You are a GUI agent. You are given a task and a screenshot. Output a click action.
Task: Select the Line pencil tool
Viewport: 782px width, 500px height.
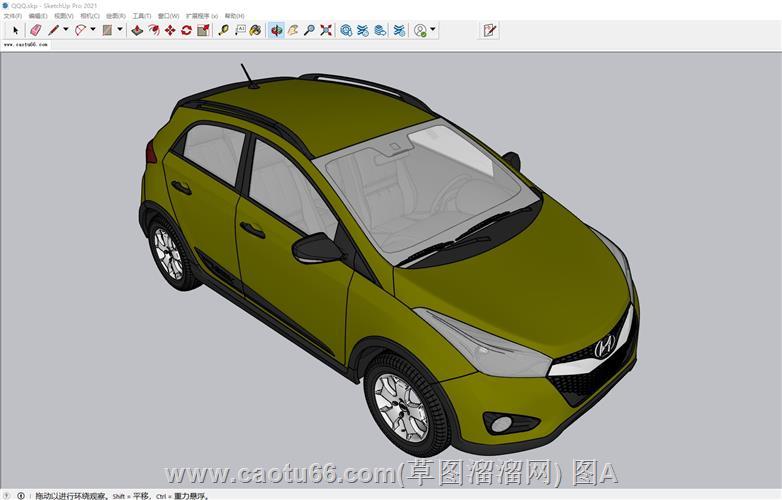(x=53, y=30)
